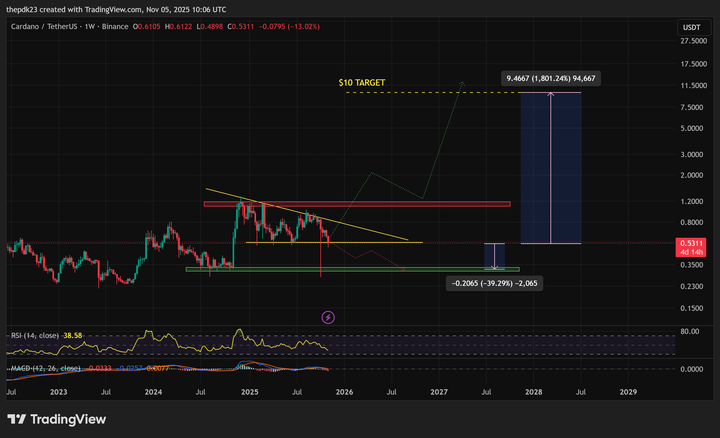Click the current price tag 0.5311
The image size is (720, 438).
(692, 243)
